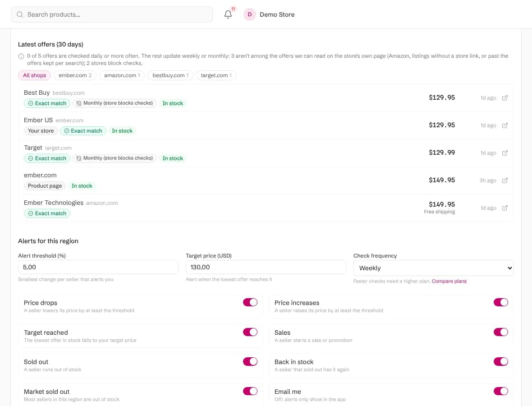532x406 pixels.
Task: Open the Ember Technologies offer external link
Action: 505,208
